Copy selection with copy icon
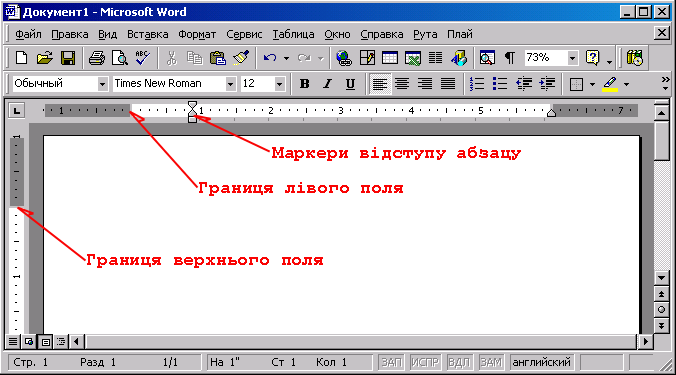The width and height of the screenshot is (676, 375). click(194, 58)
